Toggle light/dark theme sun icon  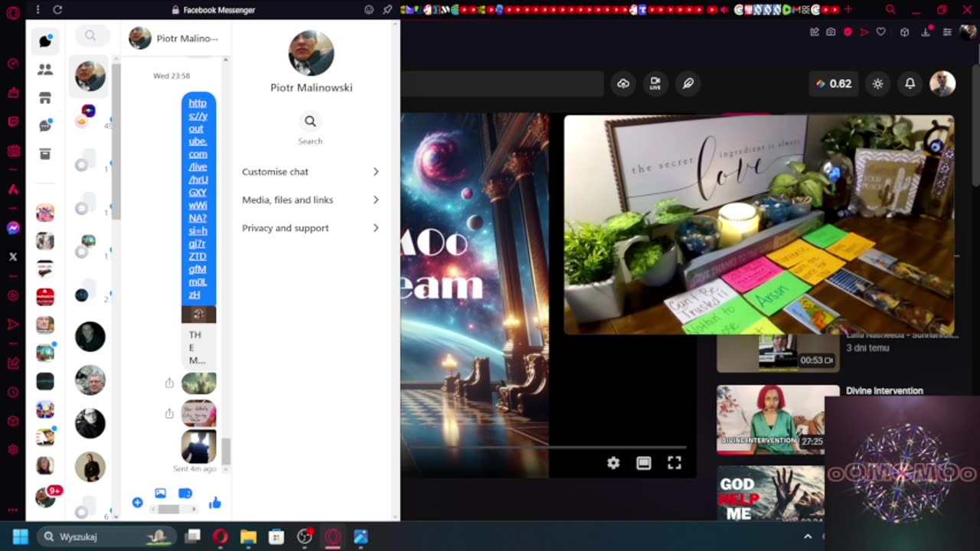point(877,83)
